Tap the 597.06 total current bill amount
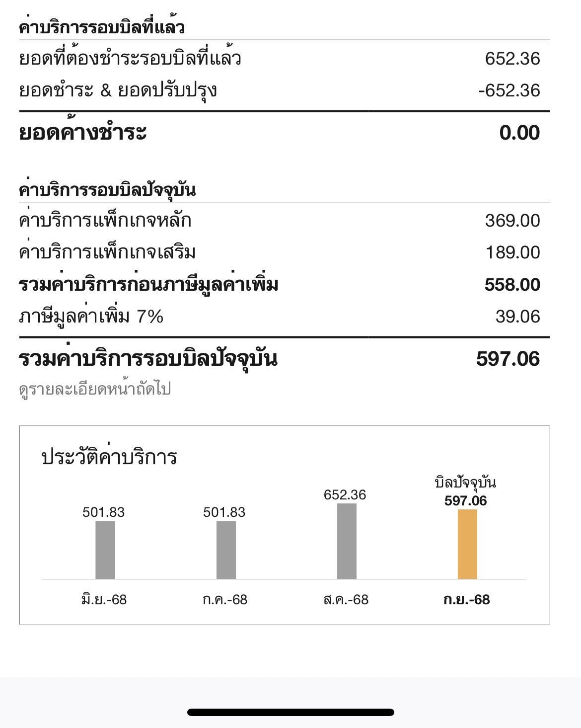 tap(508, 359)
